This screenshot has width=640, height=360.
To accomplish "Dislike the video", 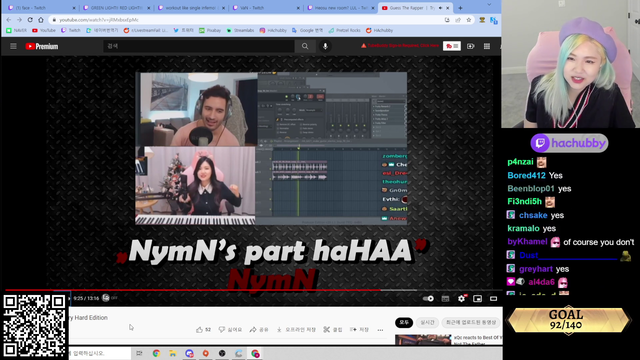I will [230, 329].
